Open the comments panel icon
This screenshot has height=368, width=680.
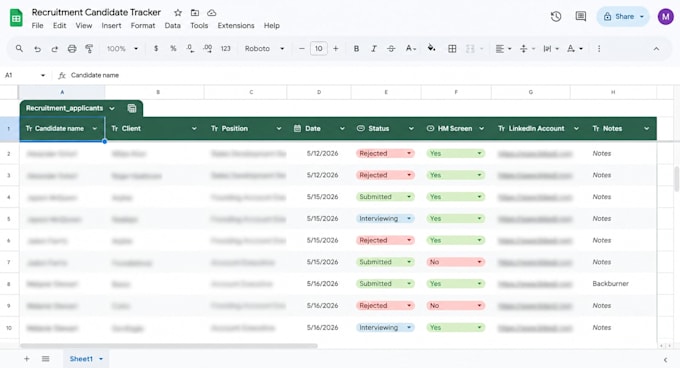[581, 16]
